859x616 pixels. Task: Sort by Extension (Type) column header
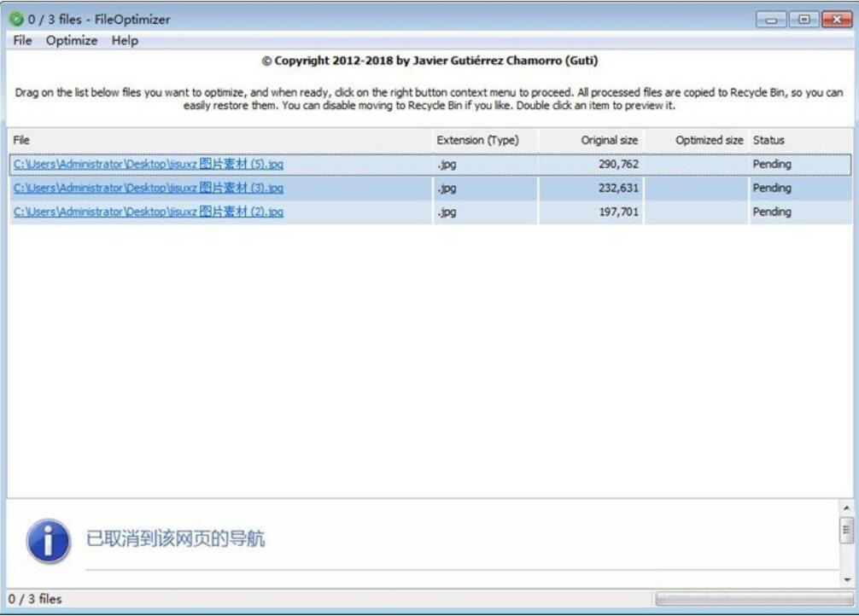[485, 140]
